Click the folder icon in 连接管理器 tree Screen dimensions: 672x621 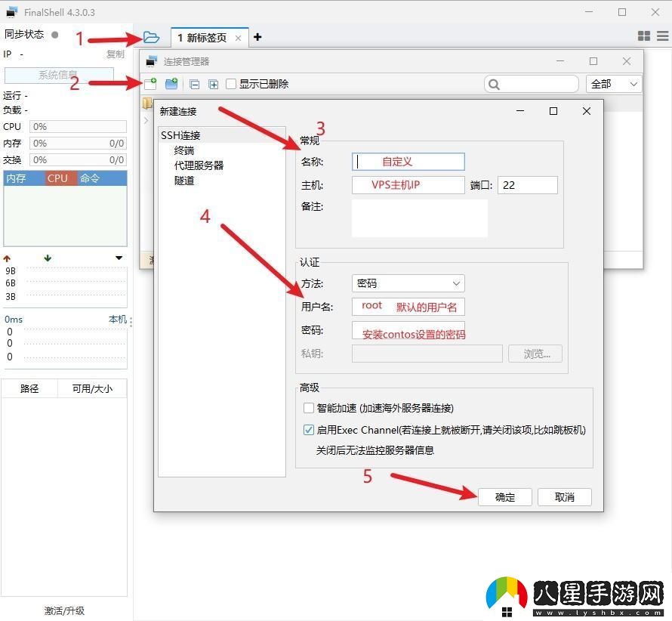click(147, 103)
